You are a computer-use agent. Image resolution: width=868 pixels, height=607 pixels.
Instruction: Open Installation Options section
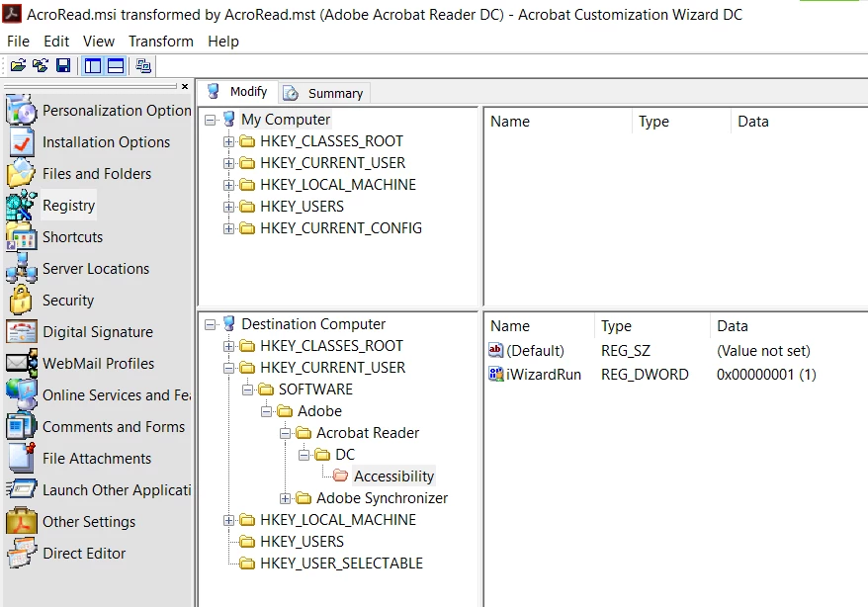click(x=89, y=142)
